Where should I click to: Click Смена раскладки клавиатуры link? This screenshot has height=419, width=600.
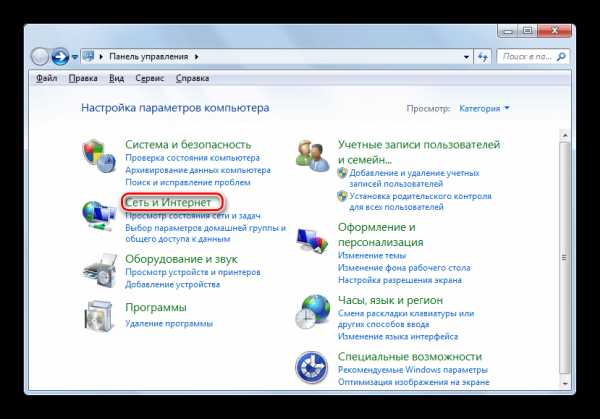tap(406, 318)
